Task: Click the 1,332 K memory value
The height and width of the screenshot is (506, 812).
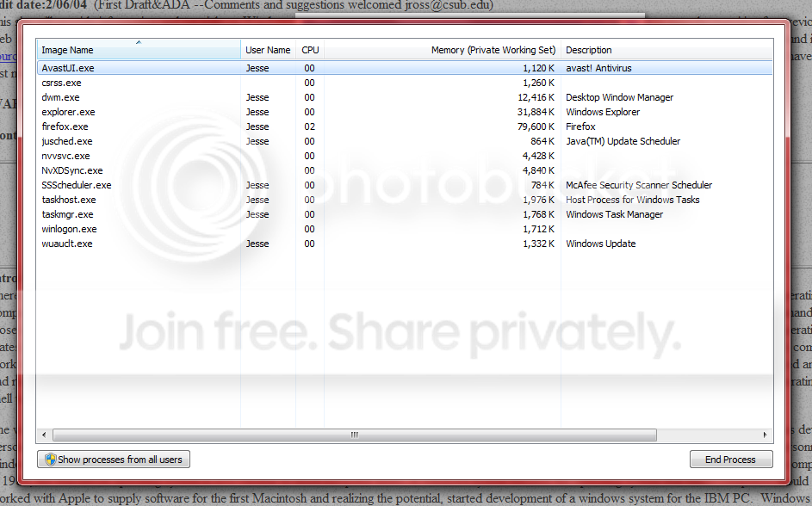Action: (538, 244)
